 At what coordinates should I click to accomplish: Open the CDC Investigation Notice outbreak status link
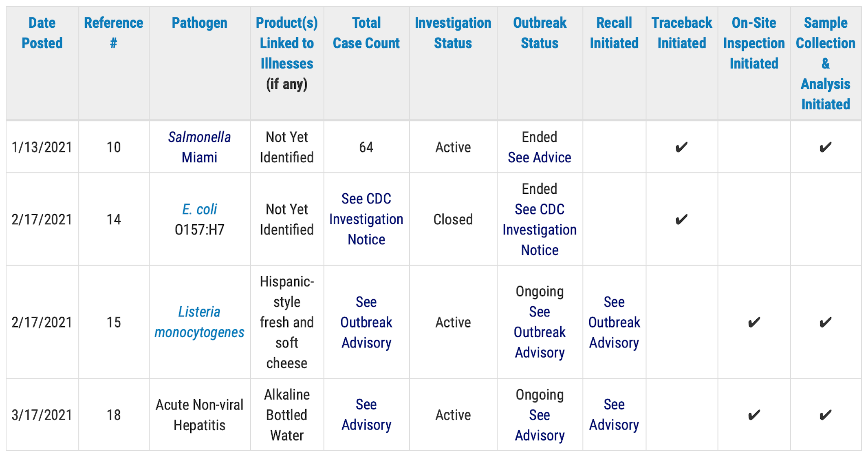(539, 230)
